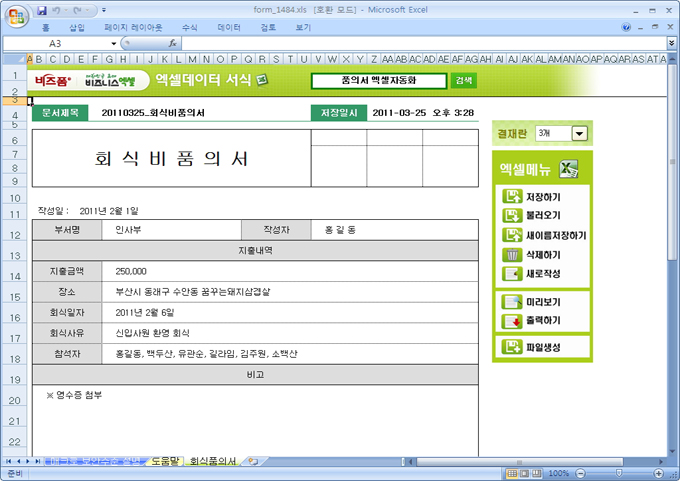Open the 삽입 ribbon tab
Image resolution: width=680 pixels, height=481 pixels.
[x=77, y=27]
